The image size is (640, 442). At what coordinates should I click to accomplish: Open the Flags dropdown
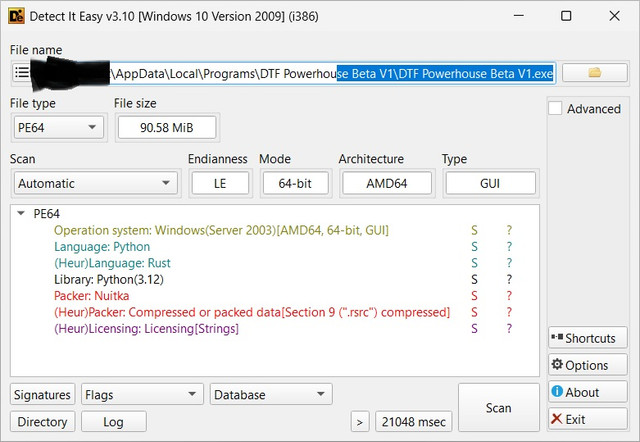pyautogui.click(x=142, y=394)
